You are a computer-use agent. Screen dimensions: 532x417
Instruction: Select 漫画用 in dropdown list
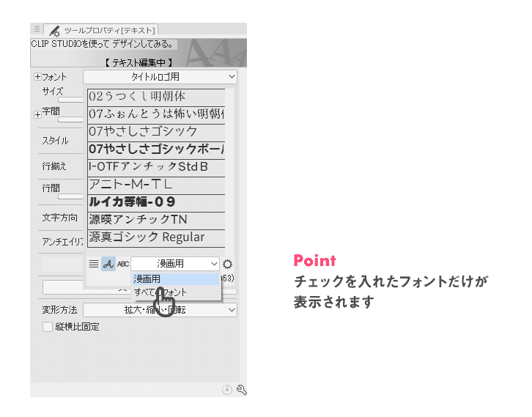(176, 279)
